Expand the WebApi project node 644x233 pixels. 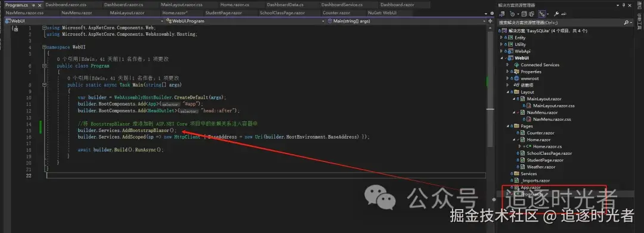[x=501, y=51]
